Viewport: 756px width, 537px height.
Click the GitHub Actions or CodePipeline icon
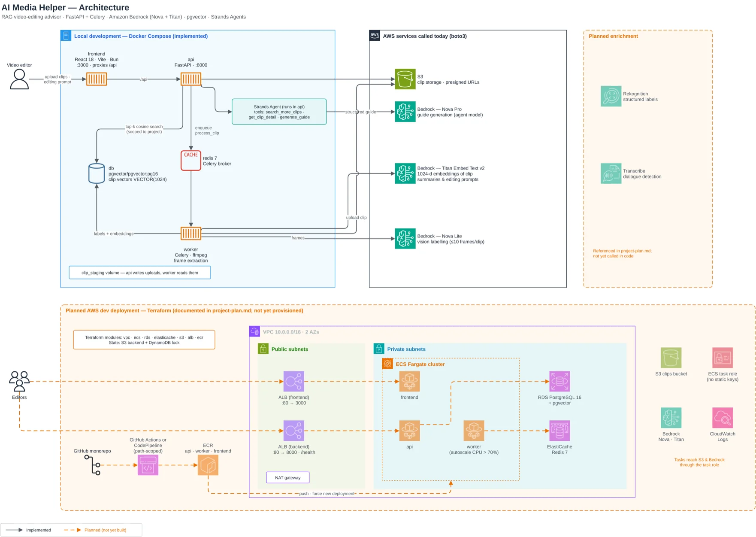coord(148,465)
